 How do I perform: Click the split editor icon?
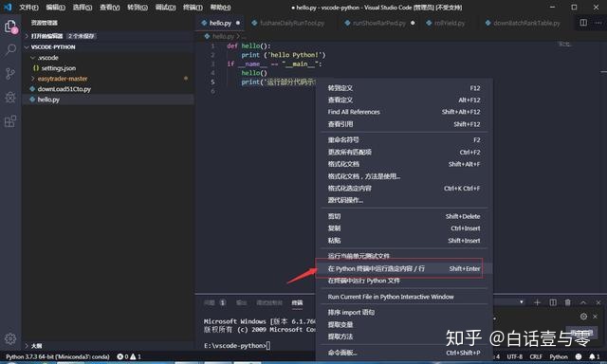(583, 23)
